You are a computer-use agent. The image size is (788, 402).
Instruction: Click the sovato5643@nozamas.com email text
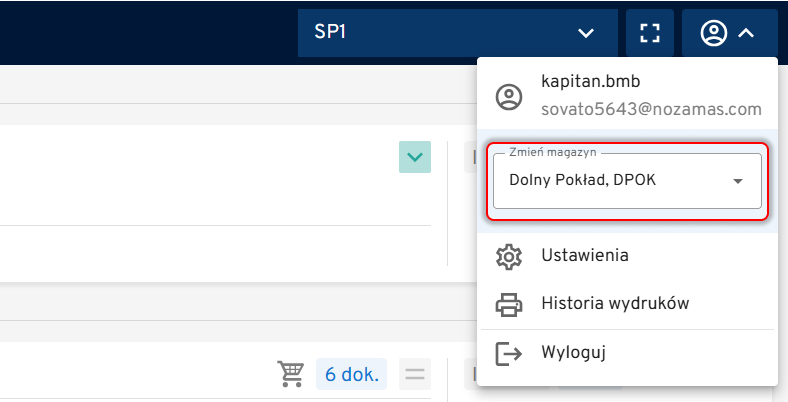click(x=651, y=109)
